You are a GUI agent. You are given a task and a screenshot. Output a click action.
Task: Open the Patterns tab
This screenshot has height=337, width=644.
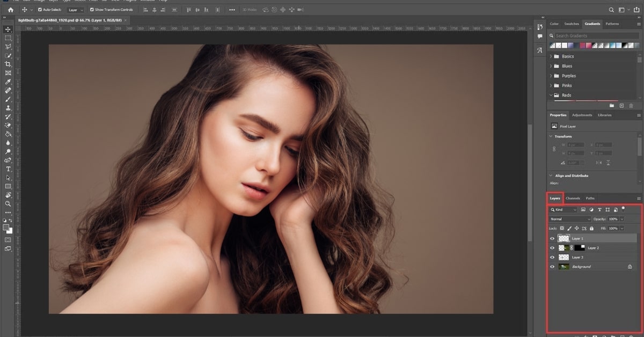tap(612, 24)
